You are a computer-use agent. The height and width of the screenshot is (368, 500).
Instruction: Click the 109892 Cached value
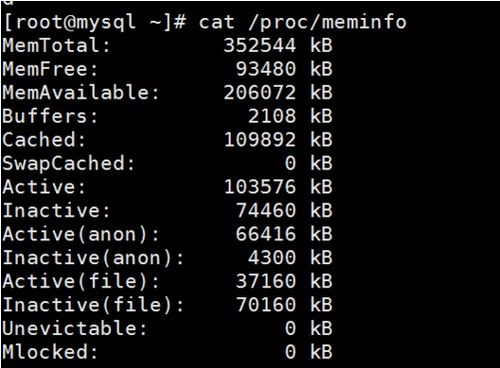[260, 140]
